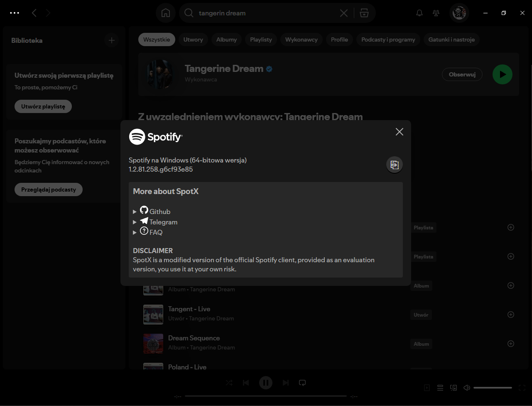
Task: Select the Wszystkie filter tab
Action: tap(157, 39)
